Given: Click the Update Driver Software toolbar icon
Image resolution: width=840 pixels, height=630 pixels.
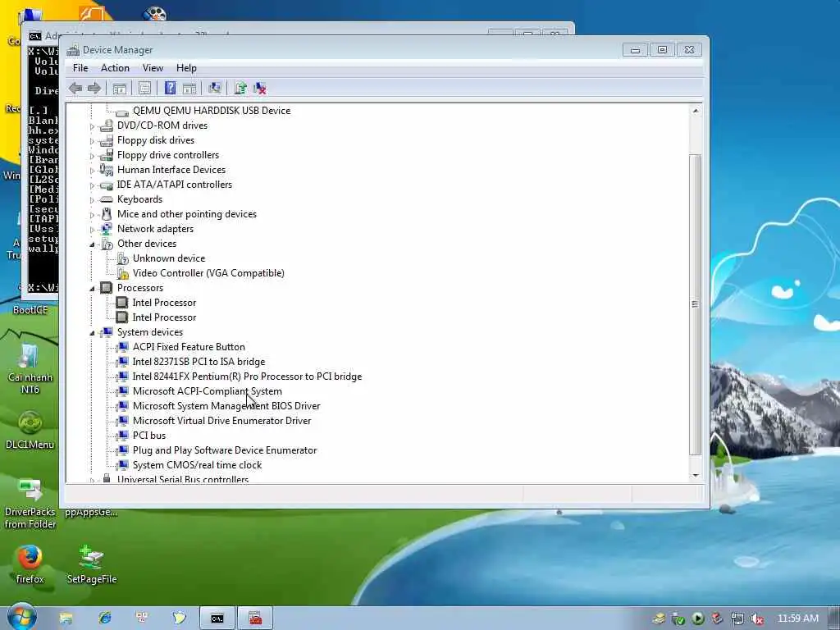Looking at the screenshot, I should pos(240,88).
